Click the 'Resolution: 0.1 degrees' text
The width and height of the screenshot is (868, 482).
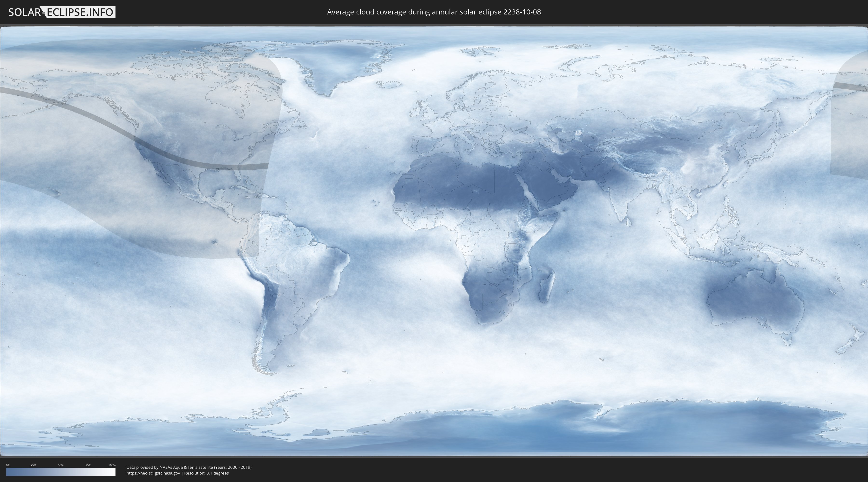click(x=206, y=473)
